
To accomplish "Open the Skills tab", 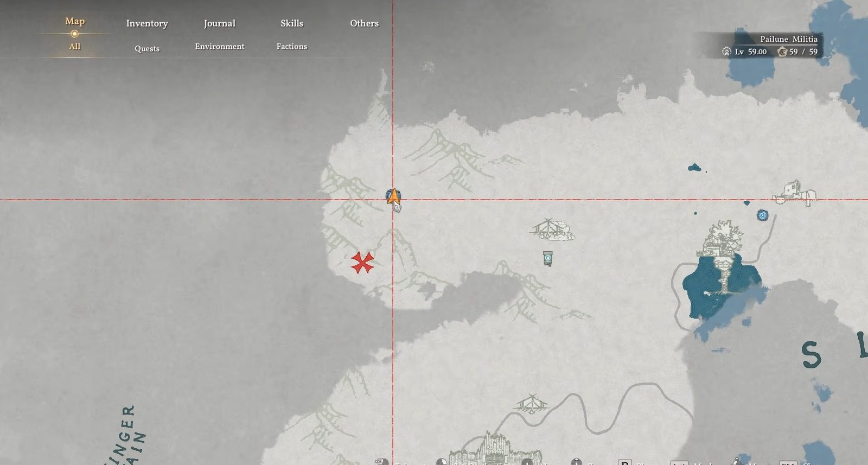I will coord(292,23).
